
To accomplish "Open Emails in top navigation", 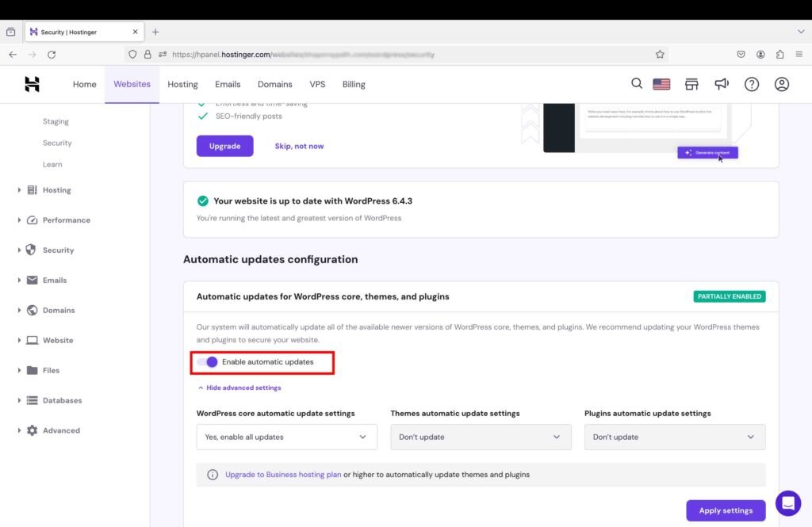I will (228, 84).
